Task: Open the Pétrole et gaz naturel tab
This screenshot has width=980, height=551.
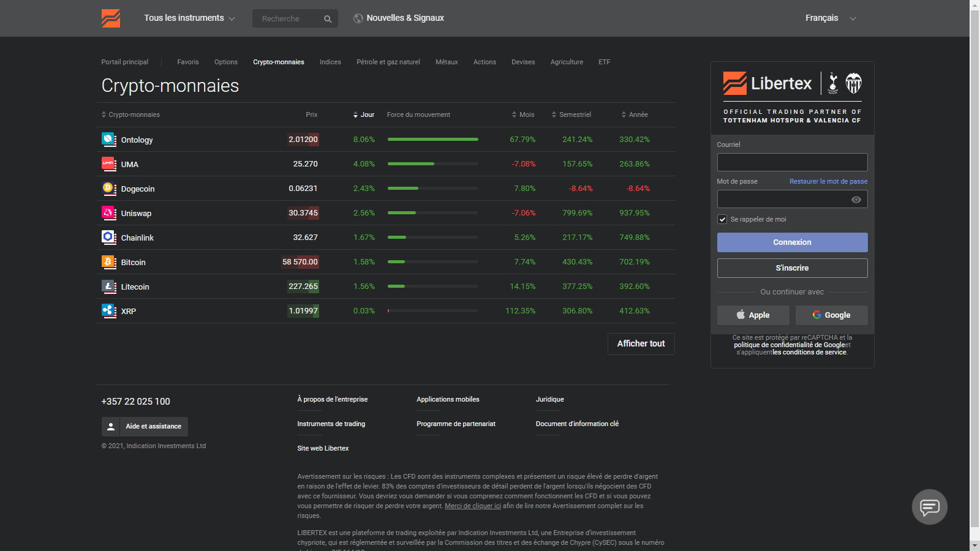Action: [388, 62]
